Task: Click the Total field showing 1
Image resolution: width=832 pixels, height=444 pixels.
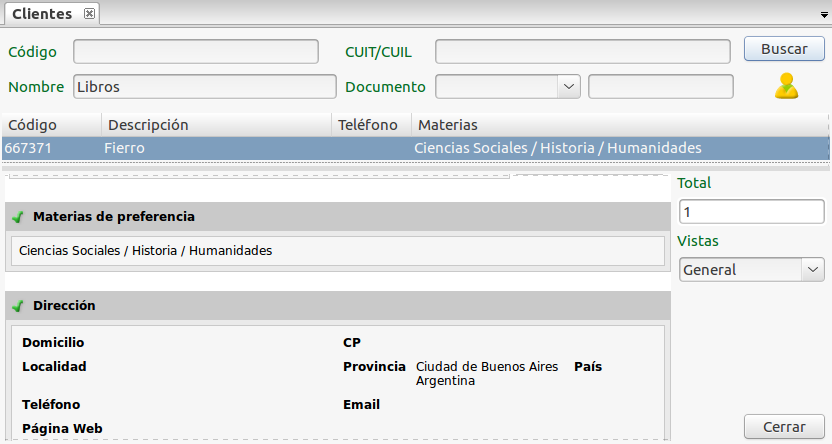Action: click(x=751, y=212)
